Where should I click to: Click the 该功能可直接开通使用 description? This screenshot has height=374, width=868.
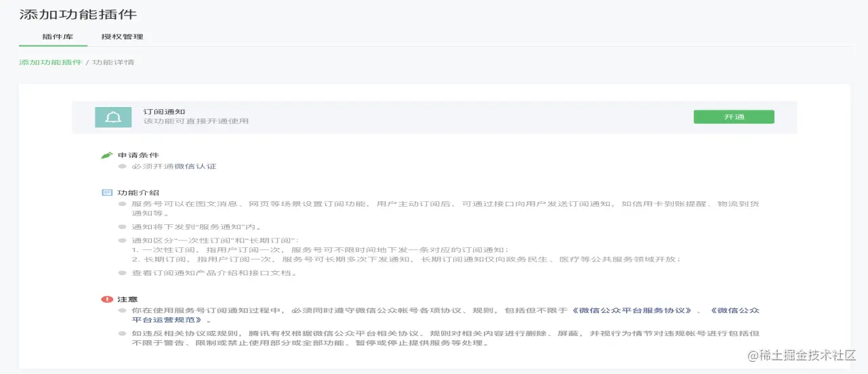(x=196, y=121)
